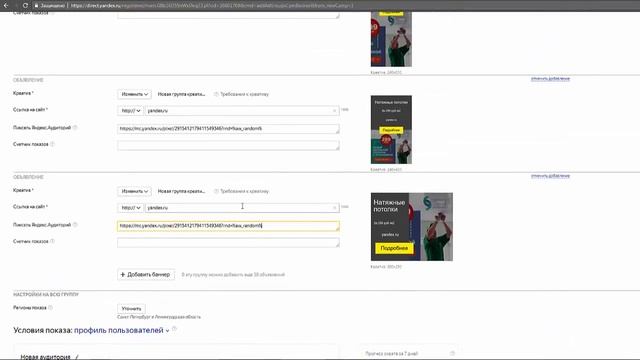Click отменить добавление link for bottom ad

click(550, 176)
